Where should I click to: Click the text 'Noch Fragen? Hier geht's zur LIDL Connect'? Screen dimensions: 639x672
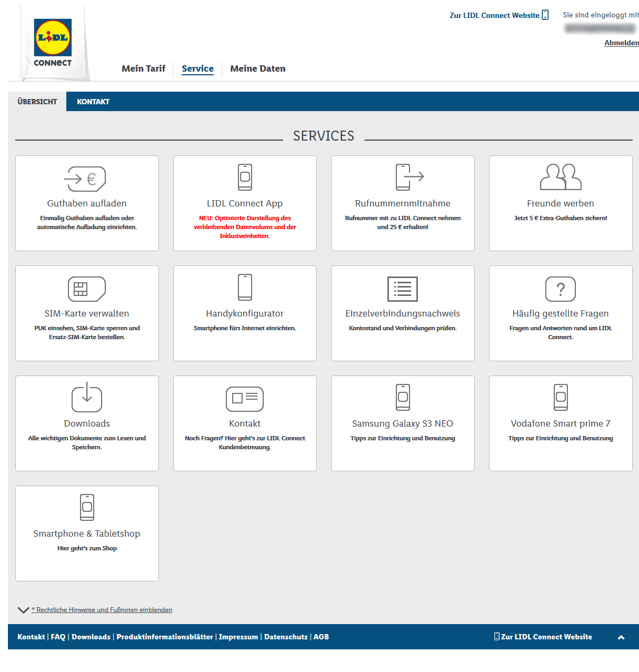245,438
